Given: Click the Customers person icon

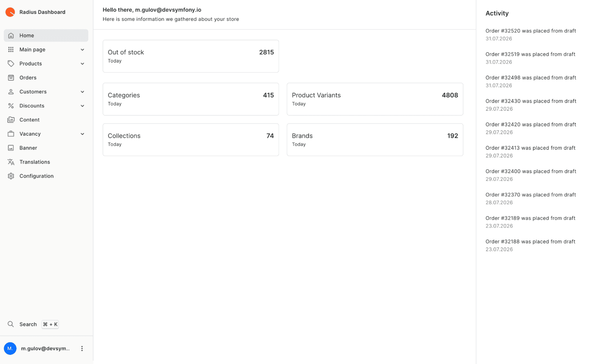Looking at the screenshot, I should coord(11,92).
